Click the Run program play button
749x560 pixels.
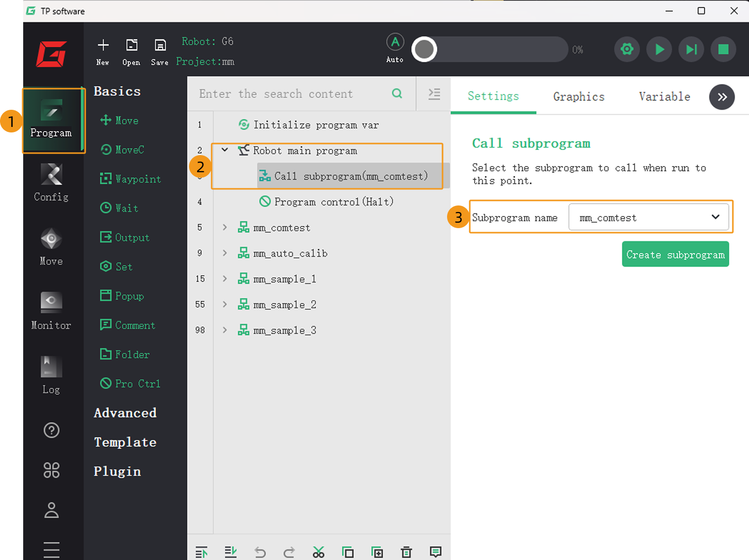coord(659,49)
